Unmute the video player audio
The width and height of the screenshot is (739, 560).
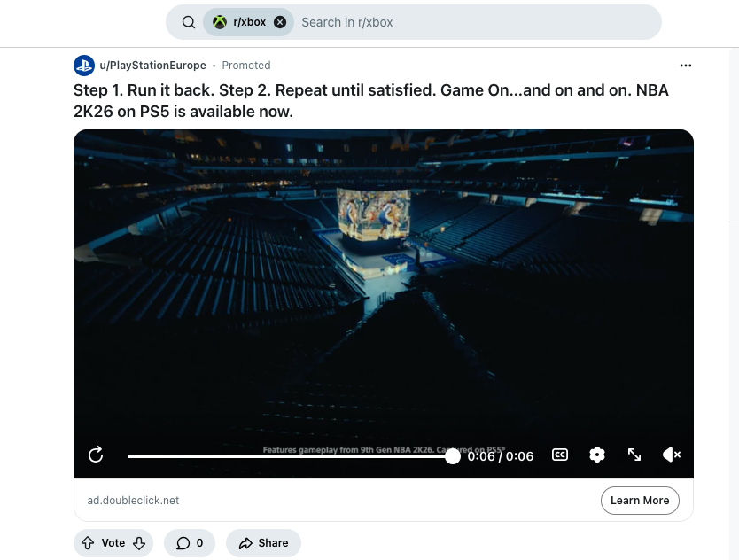click(x=672, y=455)
